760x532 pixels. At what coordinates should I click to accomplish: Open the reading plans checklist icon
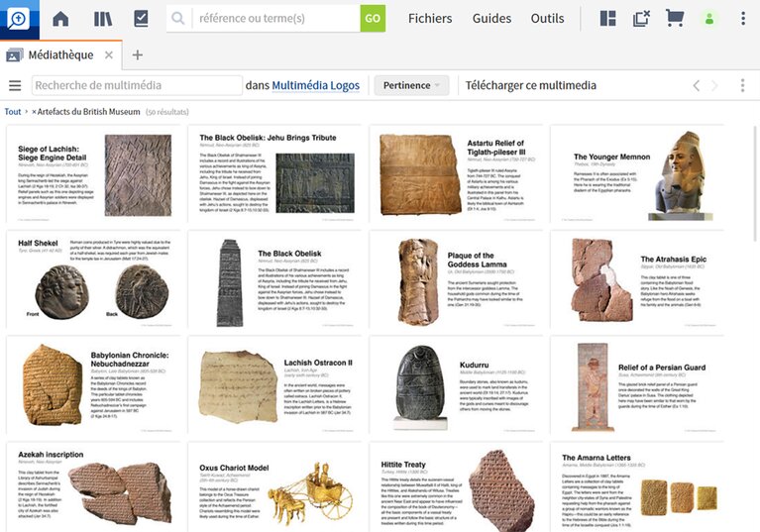click(141, 19)
